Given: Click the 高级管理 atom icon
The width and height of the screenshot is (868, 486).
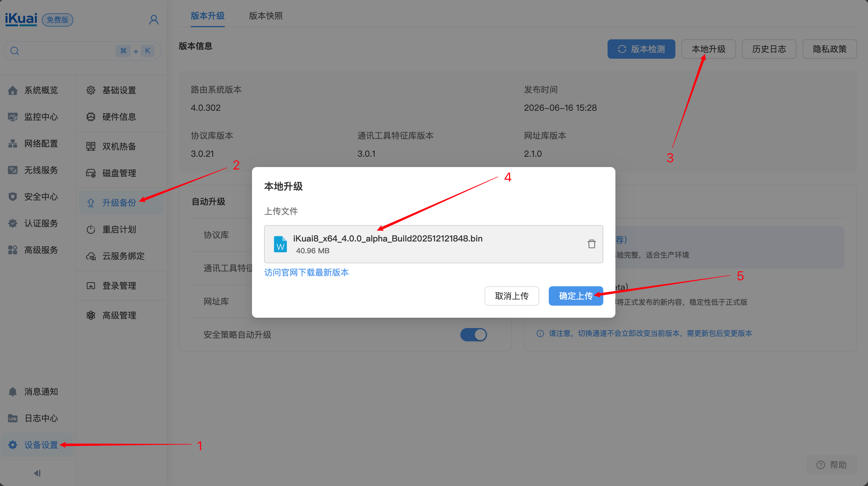Looking at the screenshot, I should pos(91,316).
